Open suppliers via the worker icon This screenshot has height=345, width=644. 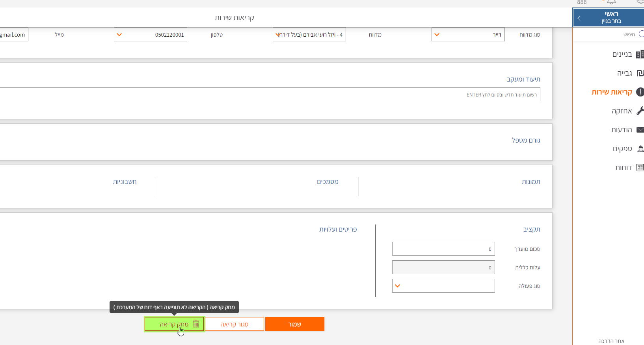(640, 149)
